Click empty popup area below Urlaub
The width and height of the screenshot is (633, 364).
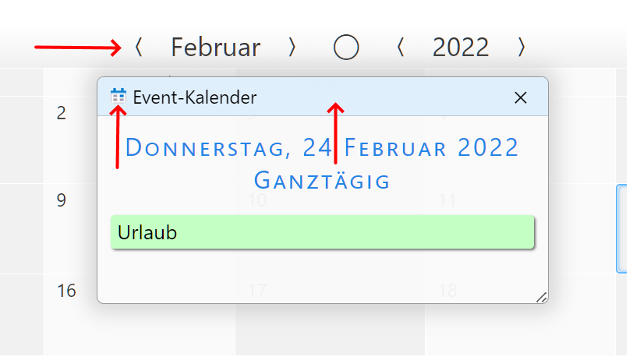(x=322, y=275)
